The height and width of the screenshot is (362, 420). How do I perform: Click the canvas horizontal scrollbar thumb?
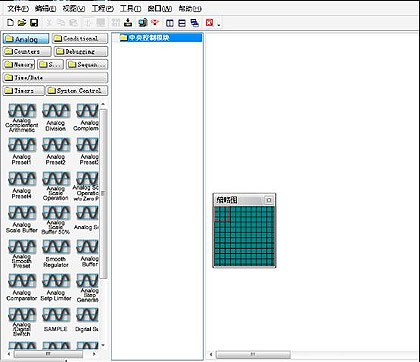253,354
